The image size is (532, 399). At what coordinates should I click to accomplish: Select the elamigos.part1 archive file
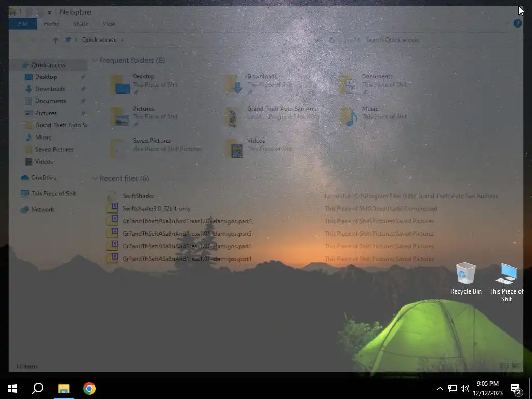pyautogui.click(x=187, y=259)
